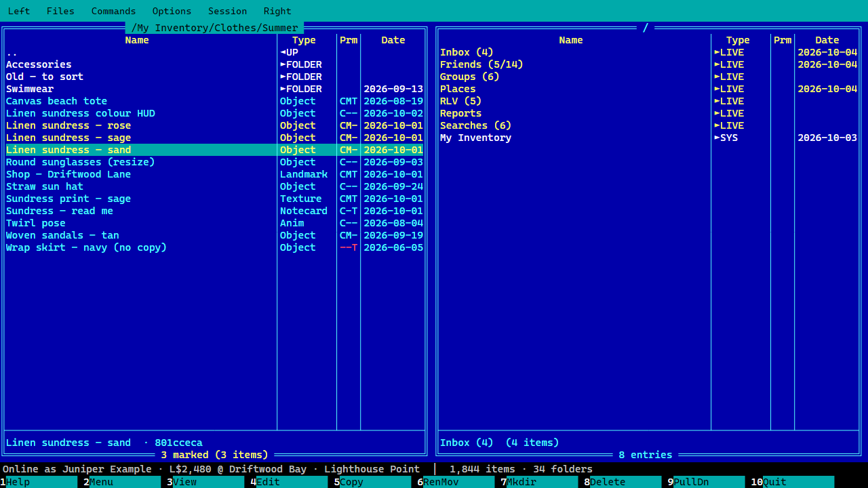Open the Commands menu
The height and width of the screenshot is (488, 868).
(x=113, y=11)
